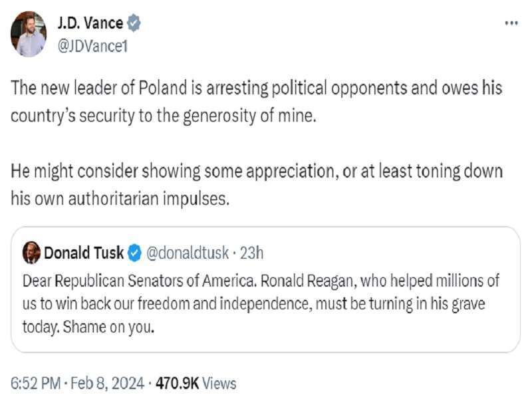Open the 470.9K view count

[x=176, y=383]
